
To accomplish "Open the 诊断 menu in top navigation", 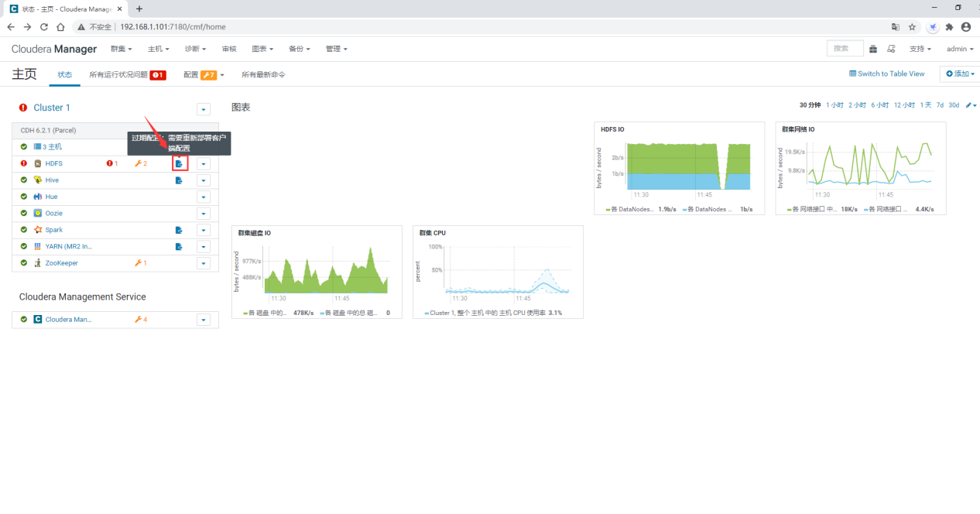I will [196, 49].
